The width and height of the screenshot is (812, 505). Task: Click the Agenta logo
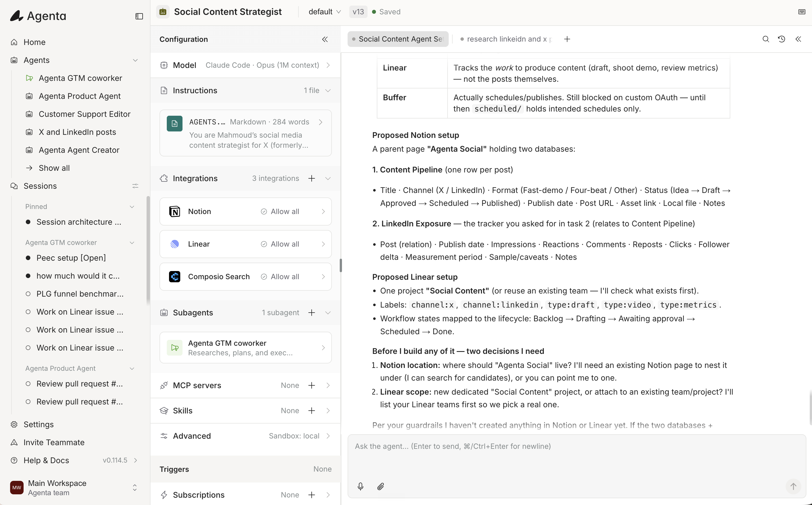(38, 16)
